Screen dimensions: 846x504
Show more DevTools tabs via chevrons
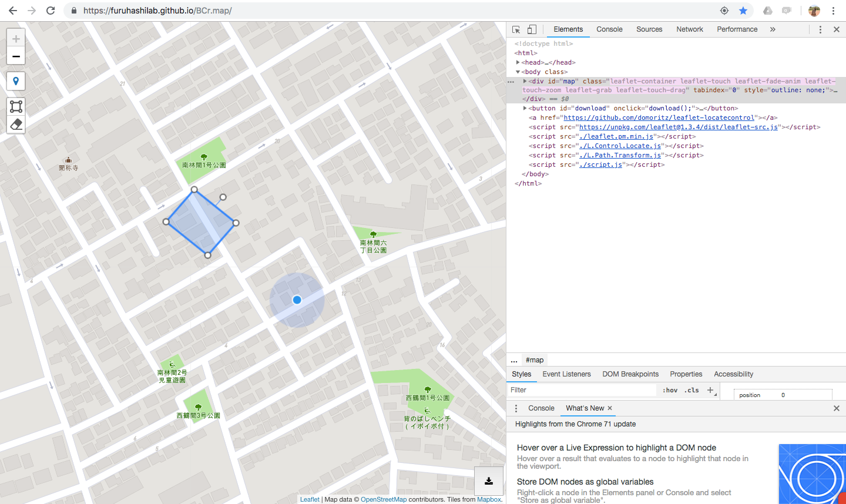[773, 29]
